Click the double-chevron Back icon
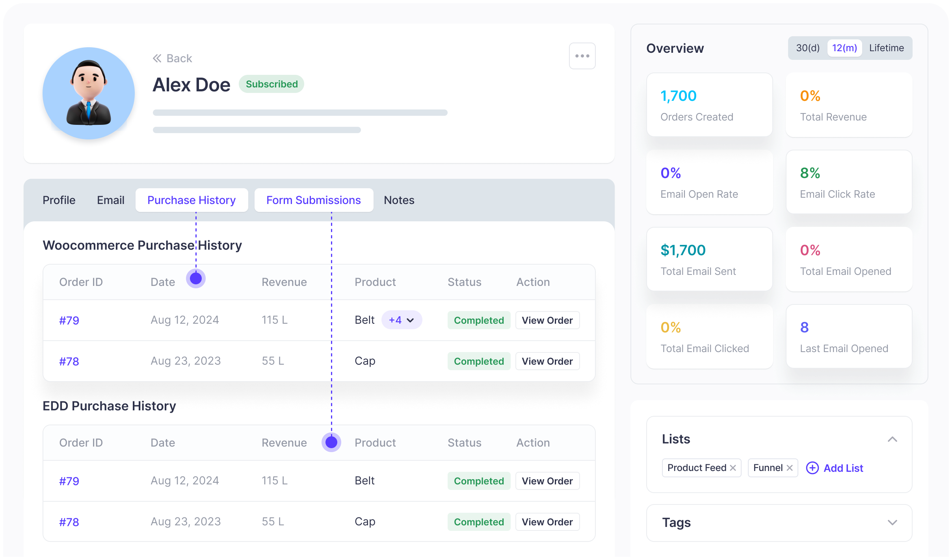Image resolution: width=952 pixels, height=560 pixels. (x=157, y=58)
